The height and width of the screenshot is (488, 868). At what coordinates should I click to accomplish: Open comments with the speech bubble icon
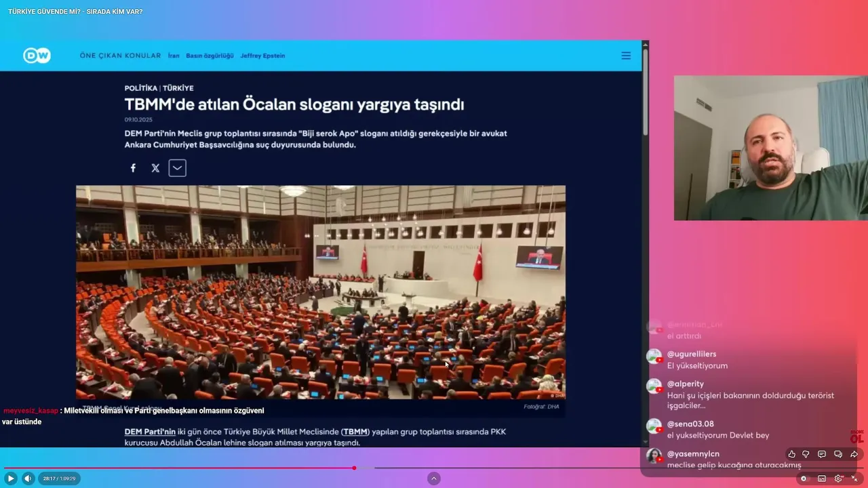[822, 454]
